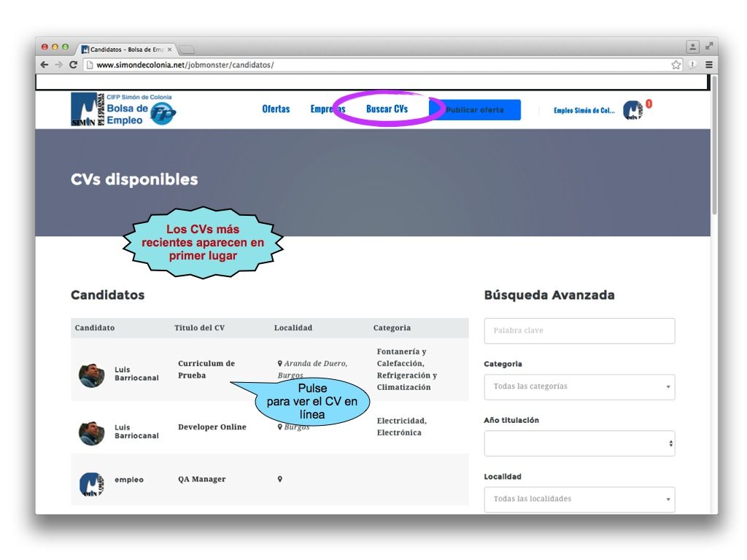747x560 pixels.
Task: Open the Ofertas menu item
Action: 276,109
